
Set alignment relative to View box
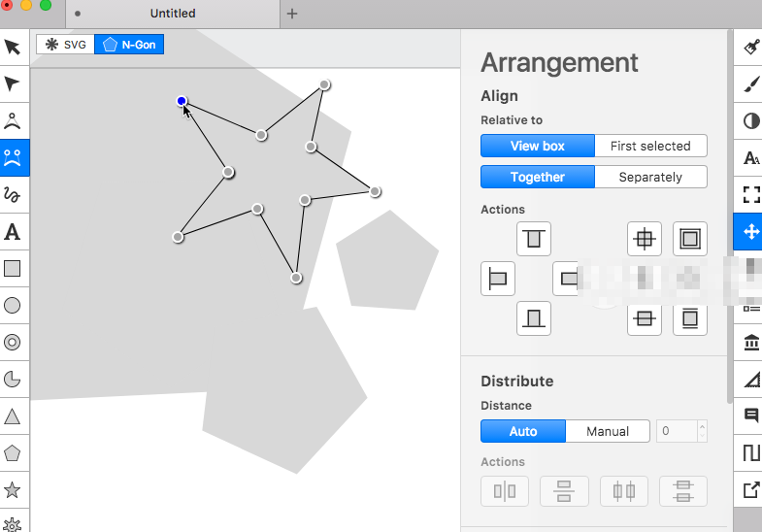coord(538,146)
